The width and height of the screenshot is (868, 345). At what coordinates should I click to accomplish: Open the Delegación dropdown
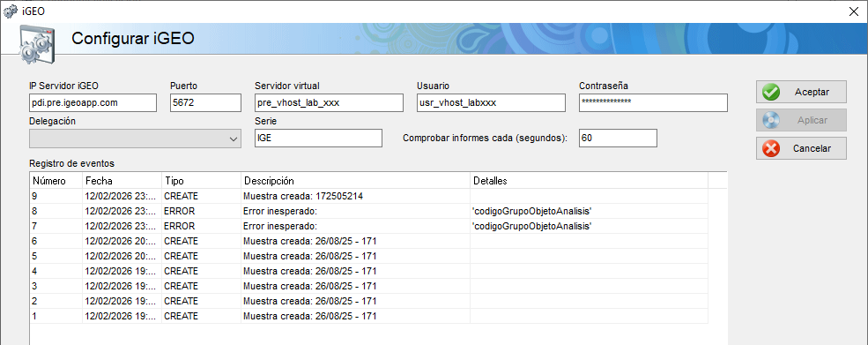(x=135, y=139)
